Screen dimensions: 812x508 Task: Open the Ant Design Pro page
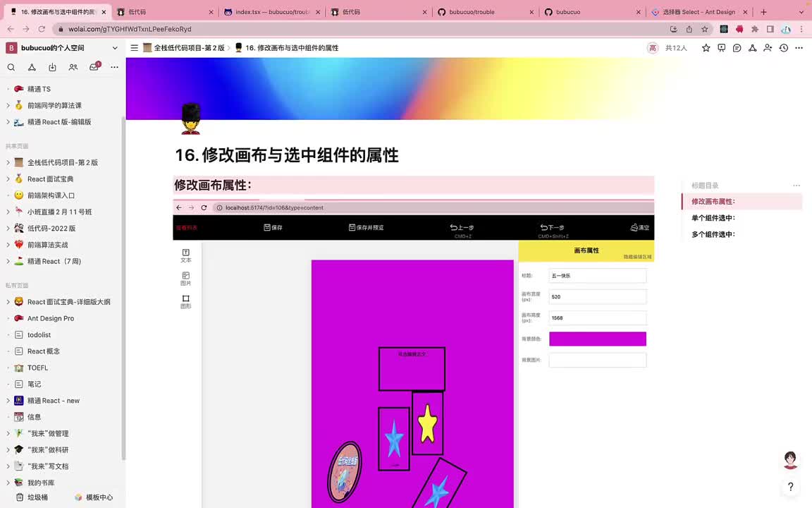(x=50, y=318)
